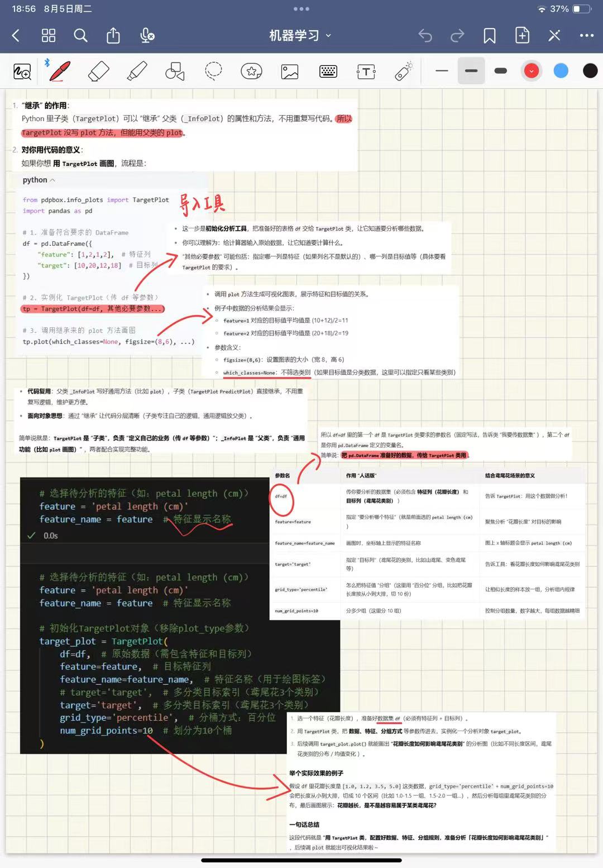Select the zoom window writing tool

pos(22,71)
